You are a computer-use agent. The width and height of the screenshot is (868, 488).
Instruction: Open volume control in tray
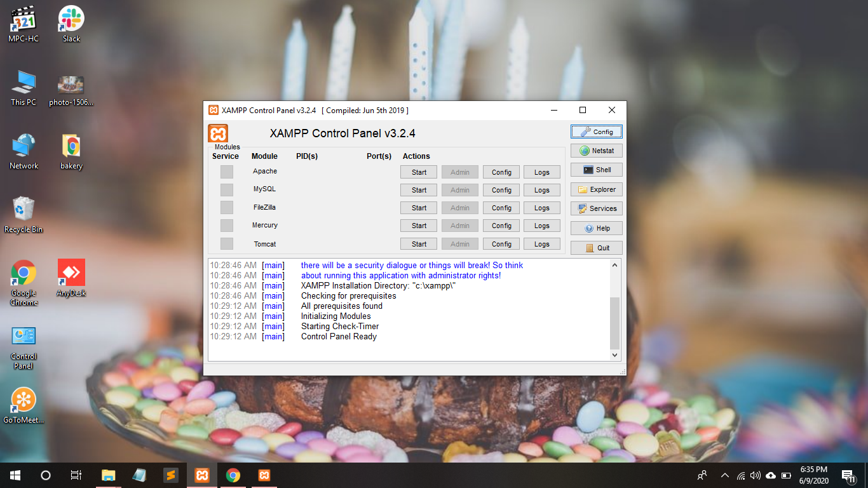756,475
